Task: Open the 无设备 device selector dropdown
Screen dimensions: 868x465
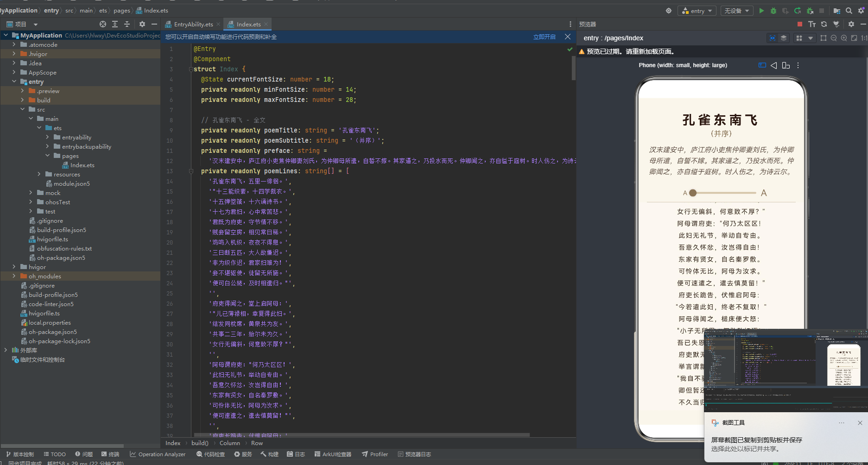Action: [x=737, y=11]
